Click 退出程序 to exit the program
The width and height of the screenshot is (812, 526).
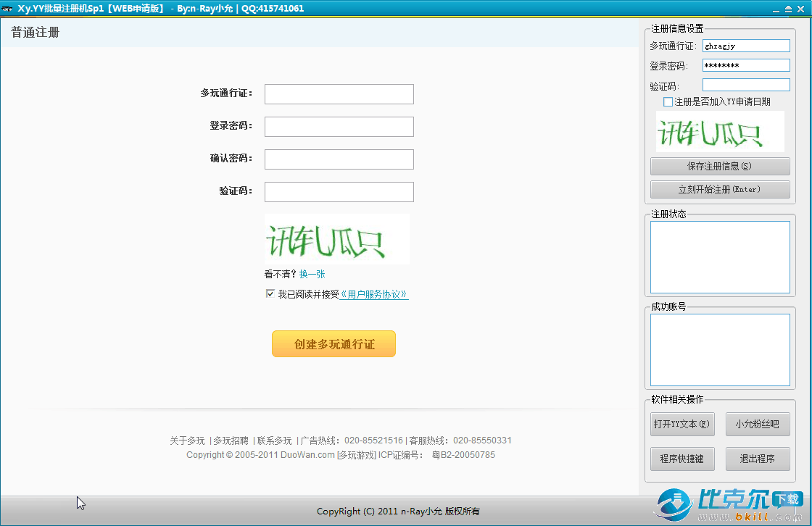tap(757, 459)
